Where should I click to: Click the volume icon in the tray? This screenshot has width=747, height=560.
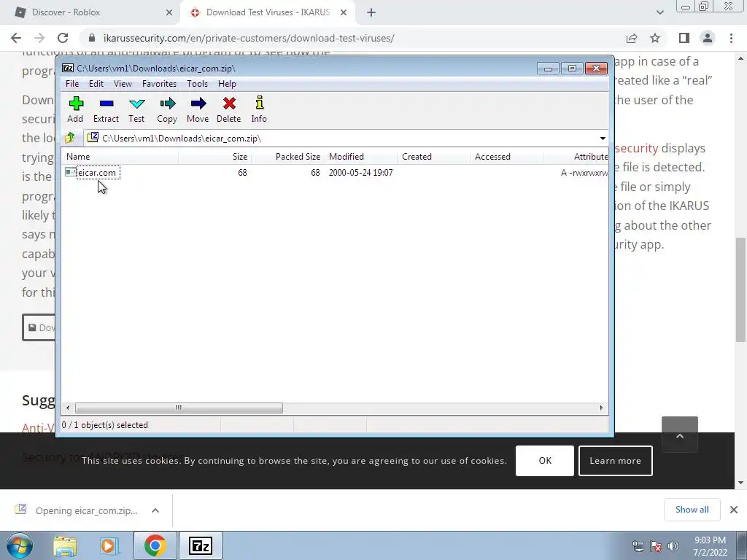click(673, 546)
